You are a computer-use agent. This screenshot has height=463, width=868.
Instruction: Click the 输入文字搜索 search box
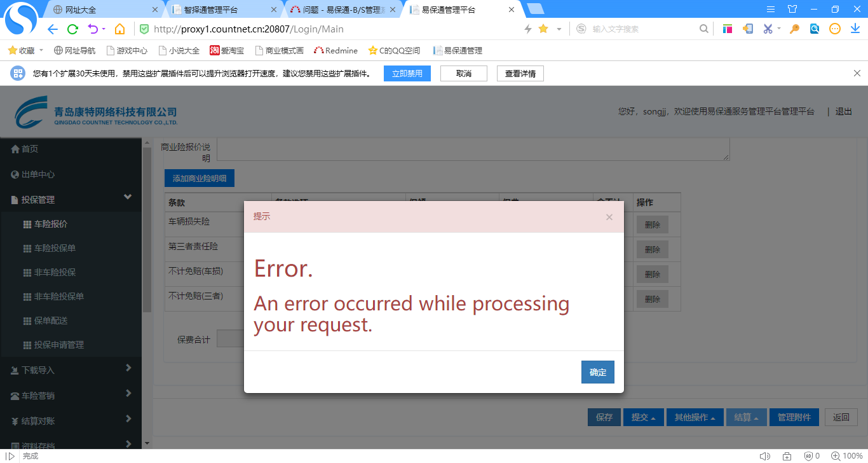642,29
